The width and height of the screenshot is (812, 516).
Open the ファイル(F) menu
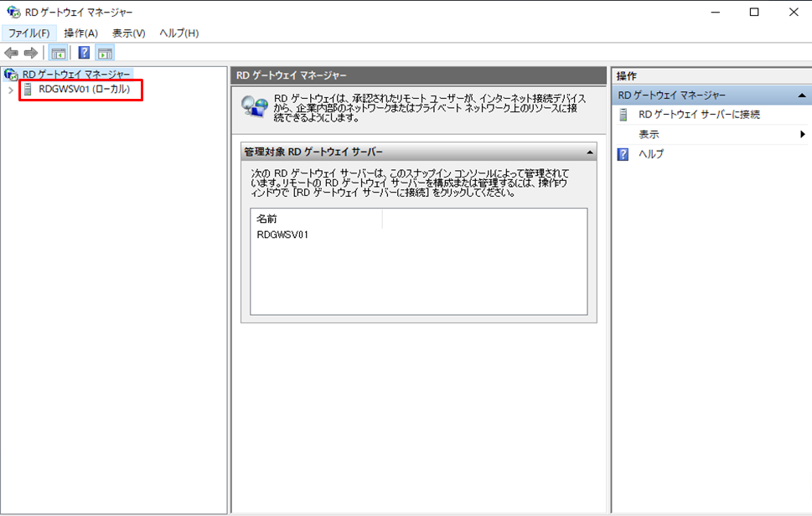click(28, 33)
